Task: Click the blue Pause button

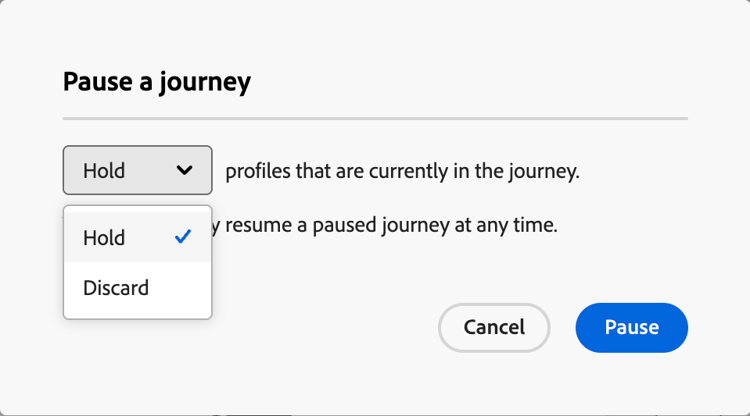Action: [x=631, y=327]
